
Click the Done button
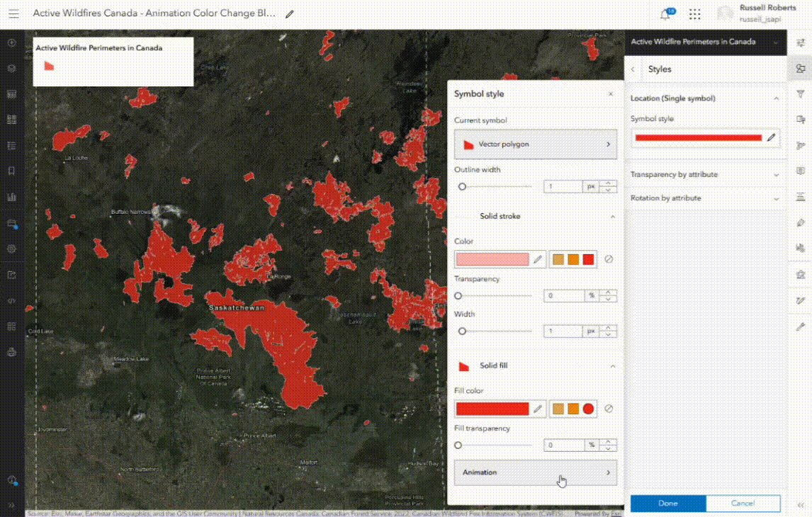coord(668,503)
